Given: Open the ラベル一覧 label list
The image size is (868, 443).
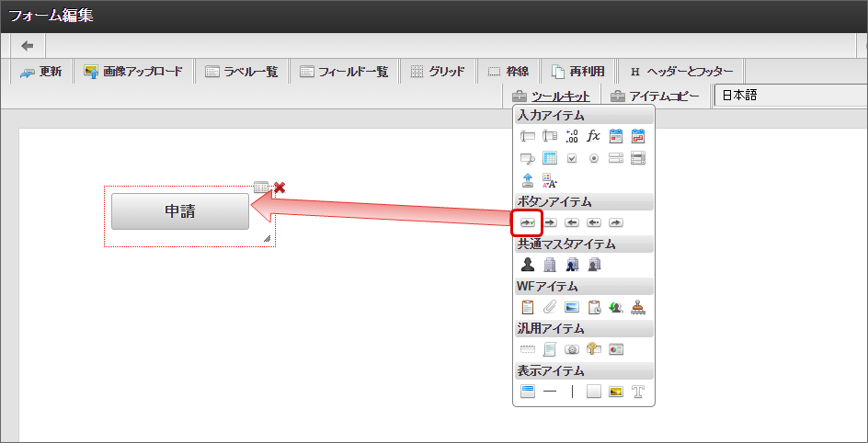Looking at the screenshot, I should point(241,72).
